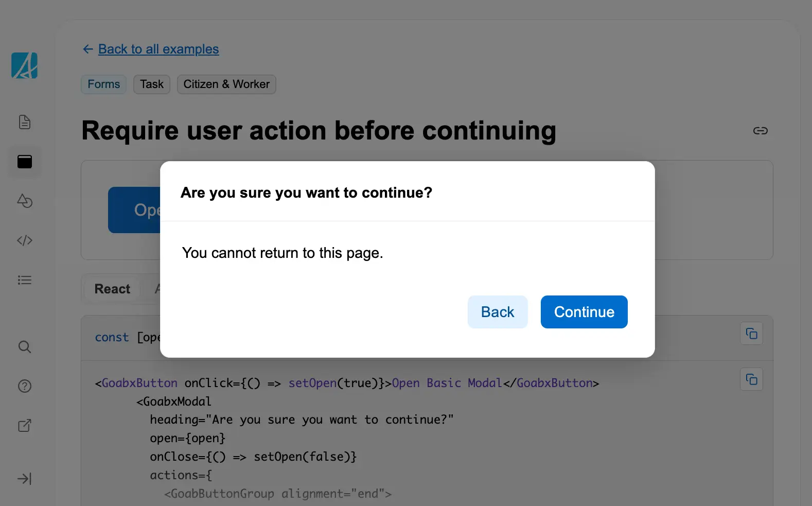Follow the 'Back to all examples' link
Screen dimensions: 812x506
158,49
